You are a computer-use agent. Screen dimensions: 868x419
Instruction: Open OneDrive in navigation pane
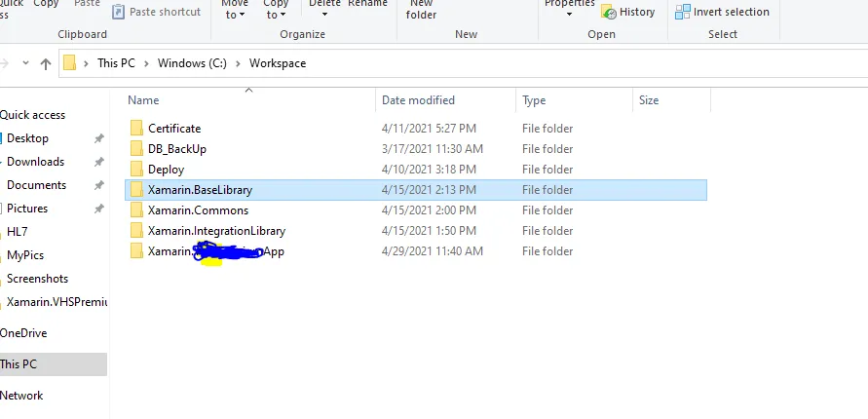coord(23,333)
